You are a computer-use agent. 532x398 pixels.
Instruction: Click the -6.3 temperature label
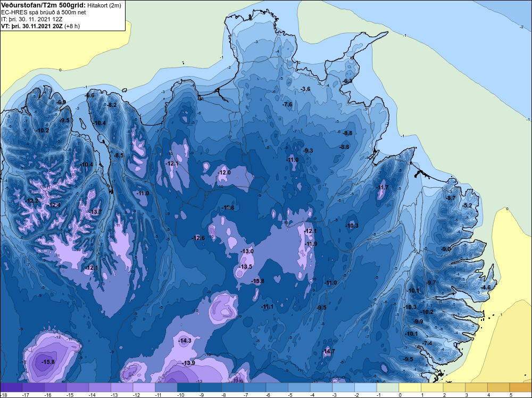tap(347, 81)
